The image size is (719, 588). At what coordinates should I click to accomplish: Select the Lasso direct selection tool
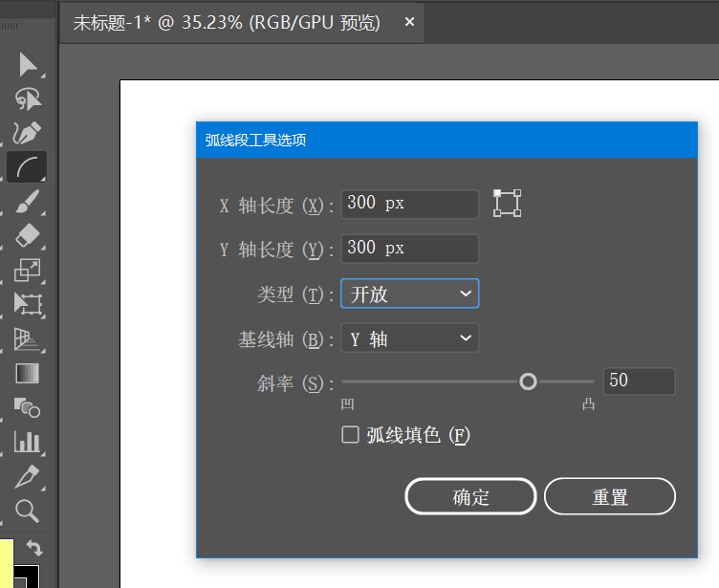click(x=28, y=98)
